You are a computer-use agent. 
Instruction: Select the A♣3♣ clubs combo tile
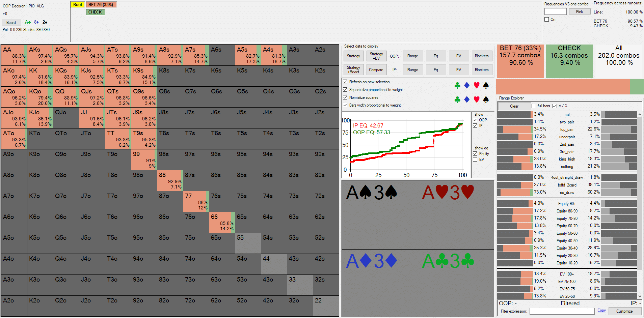tap(456, 283)
